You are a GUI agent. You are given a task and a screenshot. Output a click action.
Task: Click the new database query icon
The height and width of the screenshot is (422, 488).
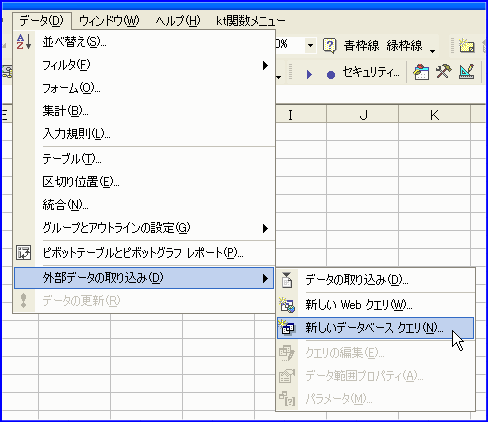tap(287, 328)
